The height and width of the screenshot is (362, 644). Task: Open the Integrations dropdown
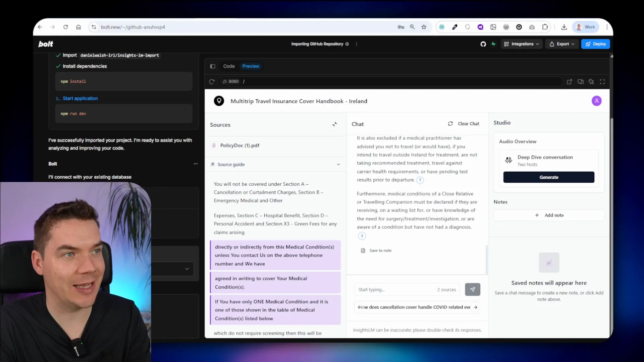click(x=522, y=44)
